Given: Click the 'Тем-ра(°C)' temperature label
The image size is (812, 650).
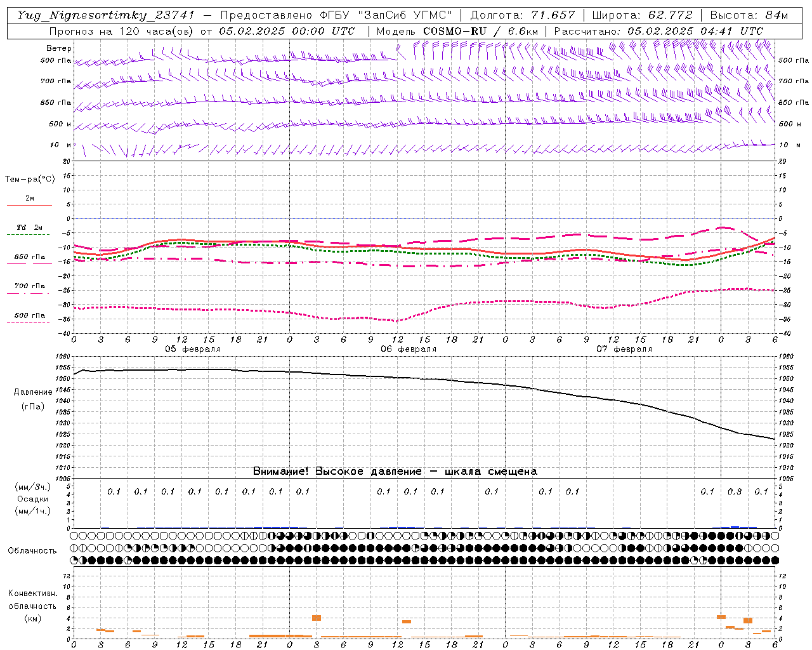Looking at the screenshot, I should pos(30,180).
